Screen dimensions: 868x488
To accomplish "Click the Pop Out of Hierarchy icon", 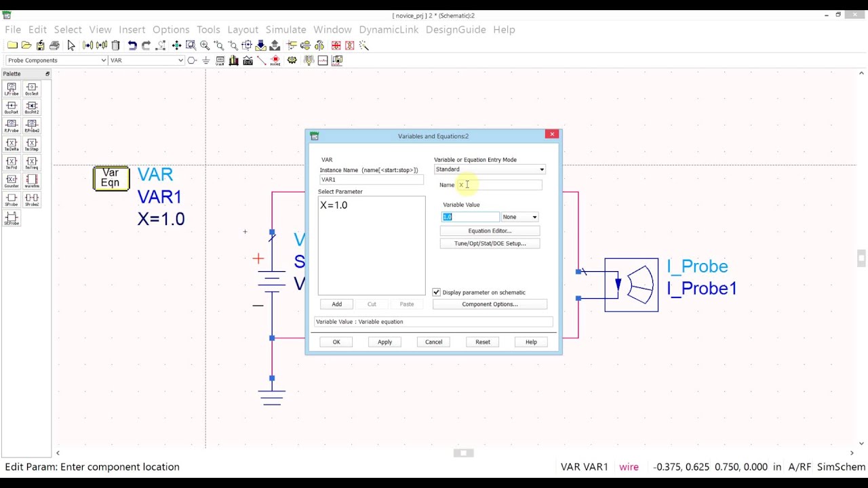I will tap(275, 45).
